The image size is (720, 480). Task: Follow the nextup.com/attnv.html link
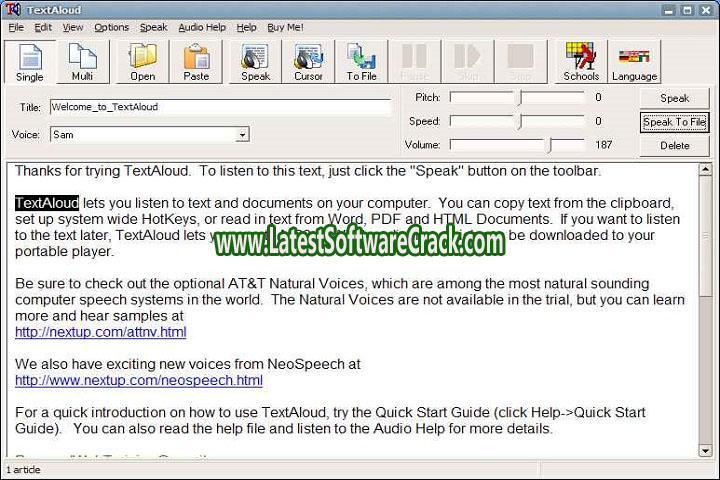pyautogui.click(x=101, y=332)
